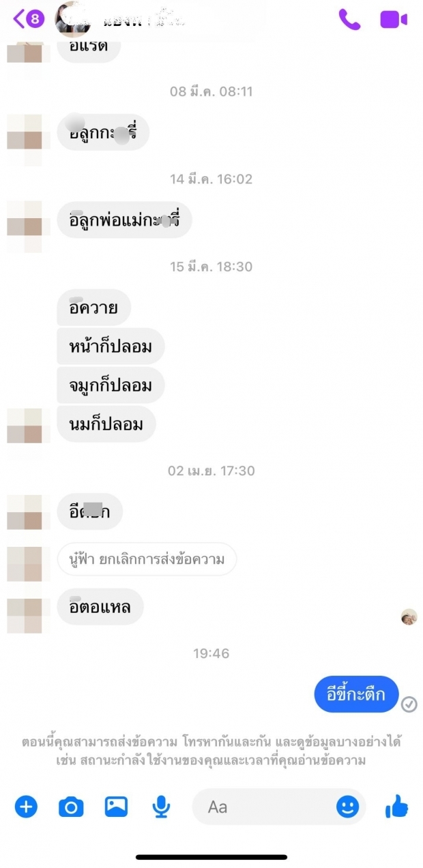The height and width of the screenshot is (868, 423).
Task: Tap the back arrow with unread badge
Action: (x=28, y=19)
